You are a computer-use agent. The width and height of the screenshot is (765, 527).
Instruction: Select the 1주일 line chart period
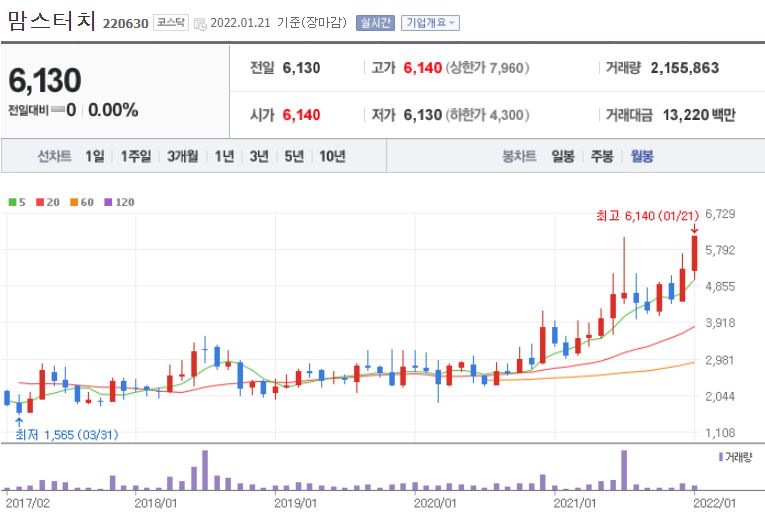tap(136, 156)
